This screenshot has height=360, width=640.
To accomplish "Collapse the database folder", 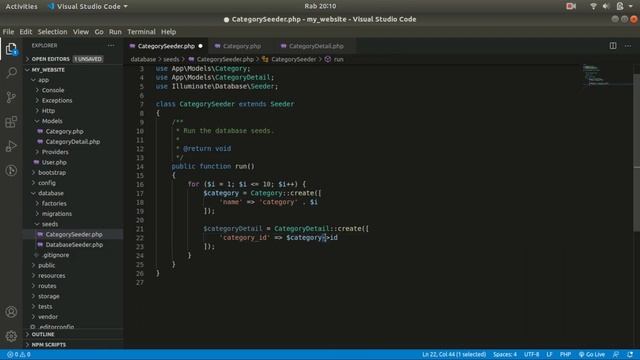I will coord(51,193).
